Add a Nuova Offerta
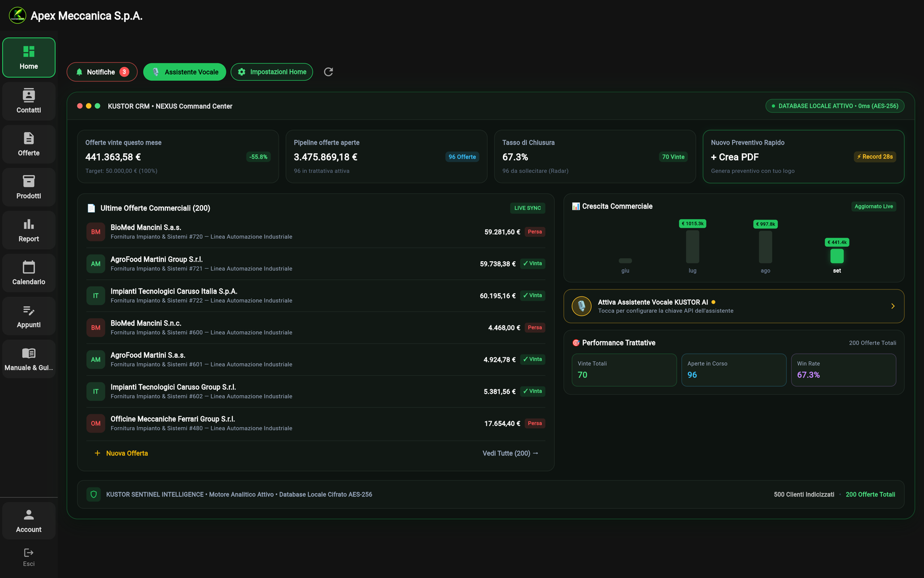This screenshot has height=578, width=924. click(x=121, y=453)
